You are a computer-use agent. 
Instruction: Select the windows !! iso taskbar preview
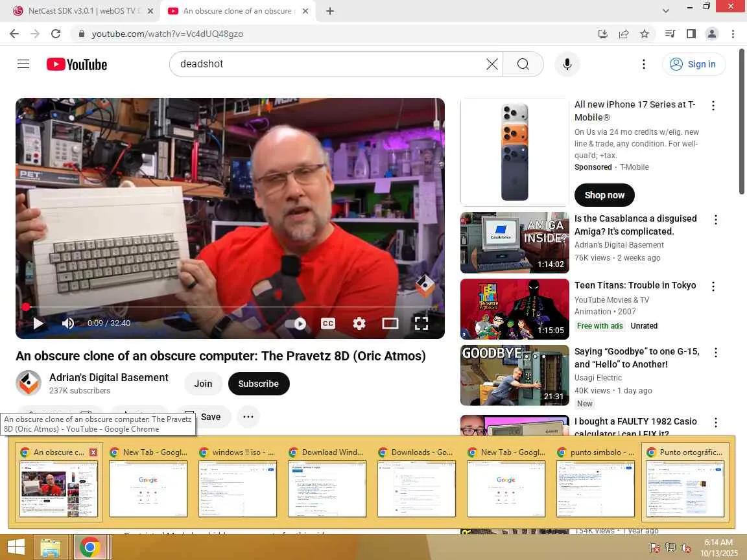point(237,482)
